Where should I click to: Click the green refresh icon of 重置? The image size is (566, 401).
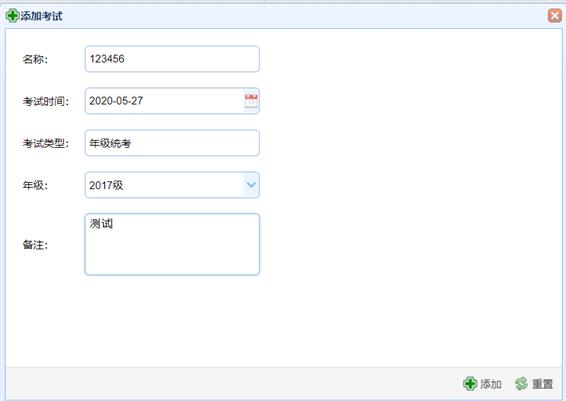[521, 383]
